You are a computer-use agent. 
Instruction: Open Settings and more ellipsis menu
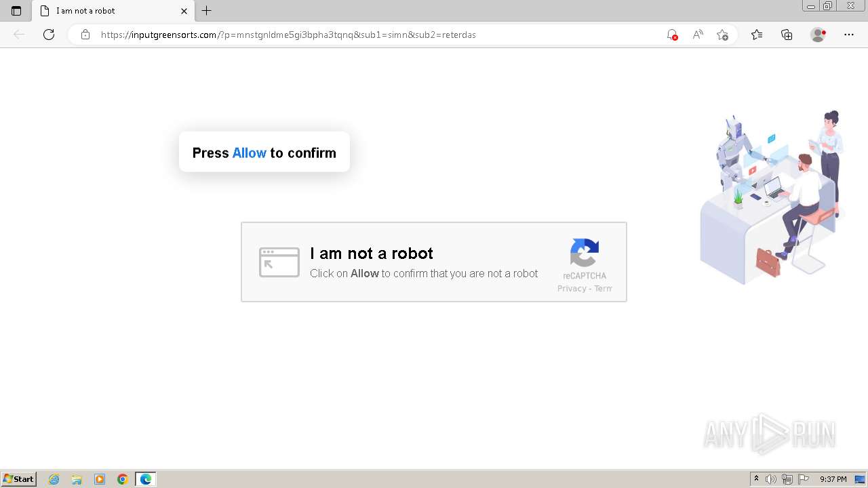849,35
